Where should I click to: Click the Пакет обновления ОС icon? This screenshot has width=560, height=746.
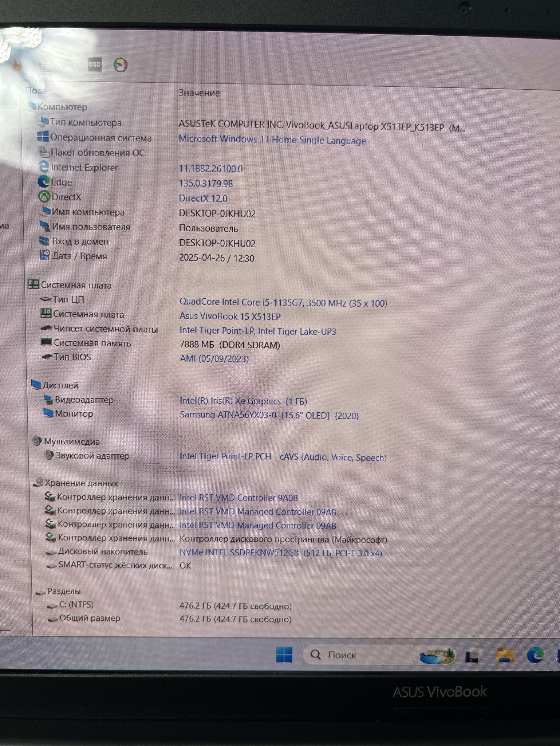tap(44, 152)
